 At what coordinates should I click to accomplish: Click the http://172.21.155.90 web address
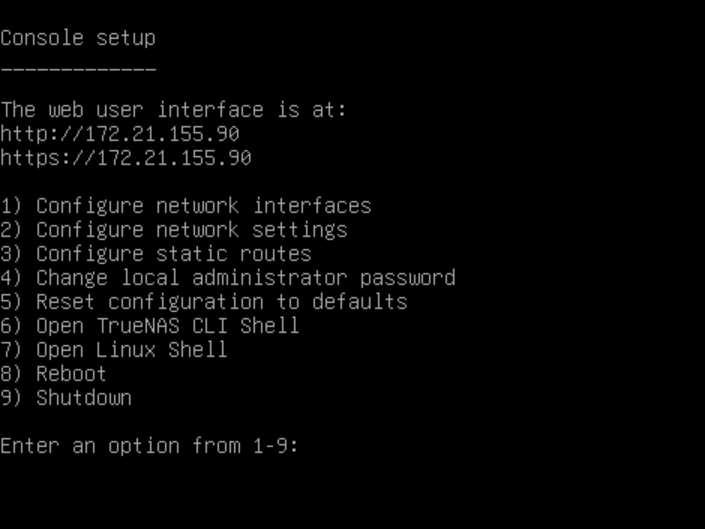(x=120, y=134)
